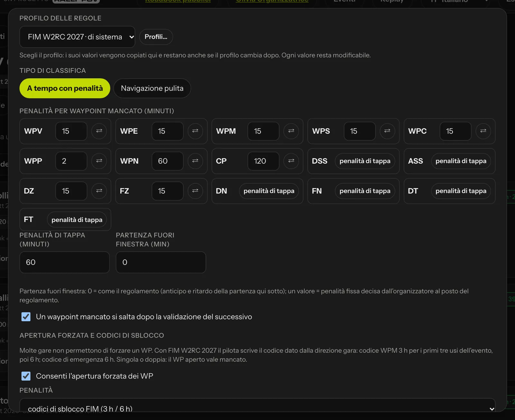This screenshot has width=515, height=420.
Task: Click the swap icon next to CP
Action: click(x=291, y=161)
